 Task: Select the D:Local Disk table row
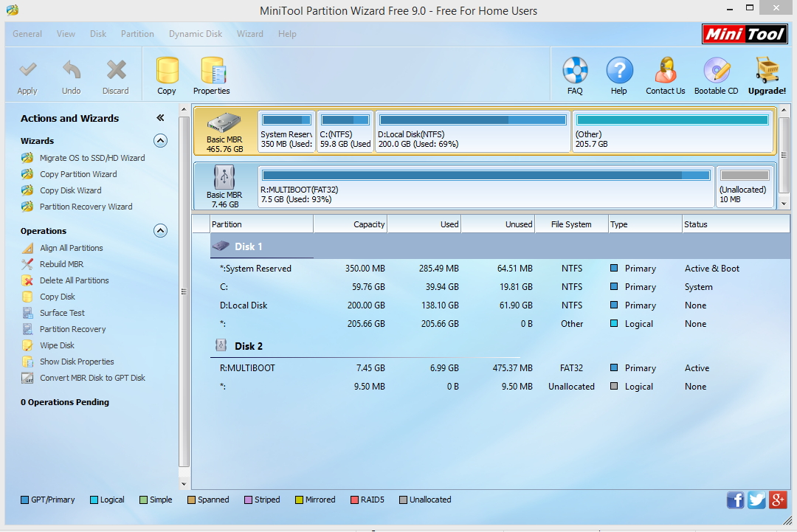[500, 305]
